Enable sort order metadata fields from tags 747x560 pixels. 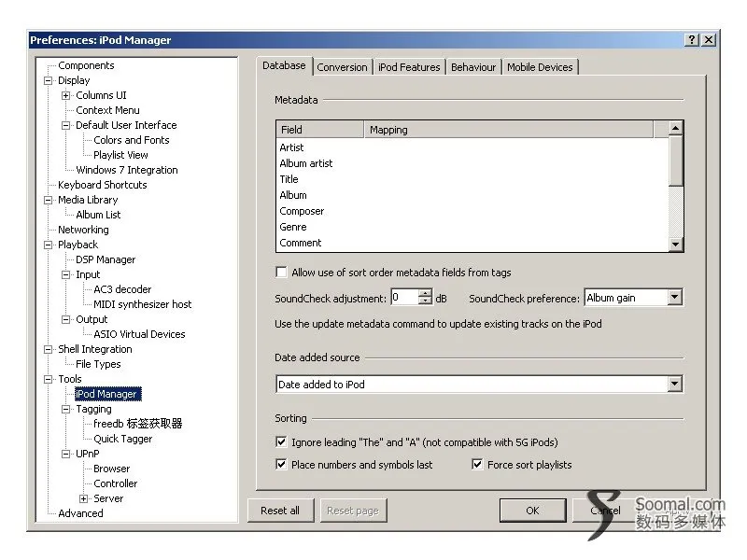(281, 273)
